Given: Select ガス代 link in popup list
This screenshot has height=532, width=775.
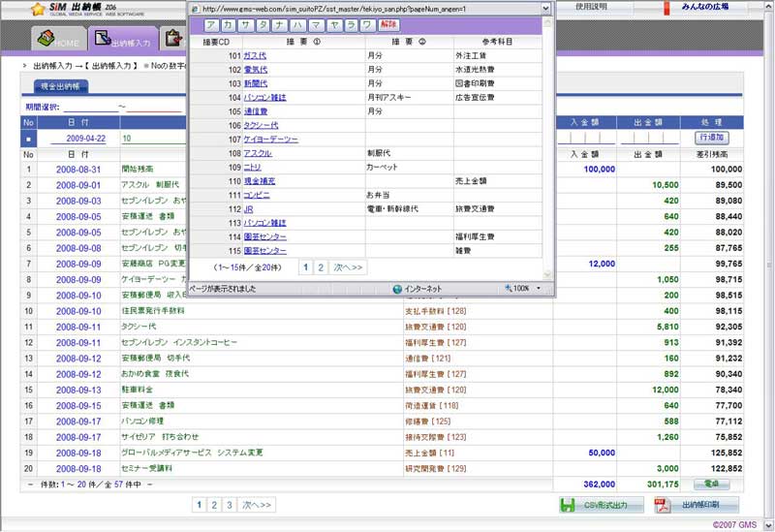Looking at the screenshot, I should click(x=255, y=56).
